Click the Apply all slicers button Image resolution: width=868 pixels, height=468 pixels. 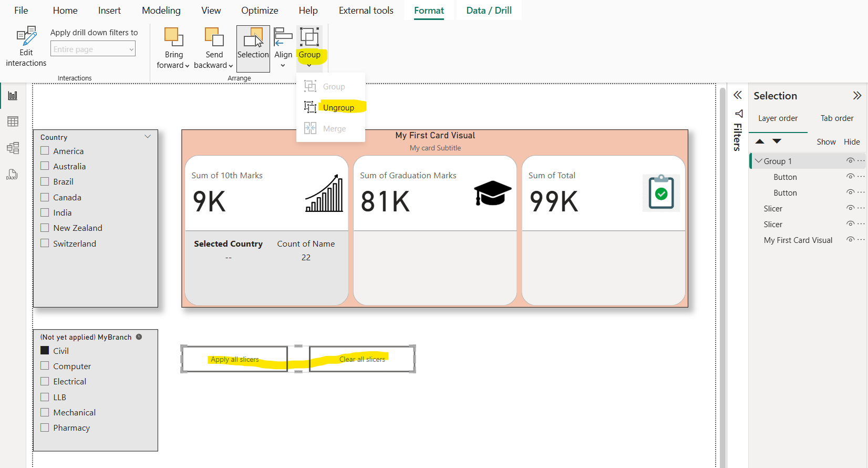tap(235, 359)
